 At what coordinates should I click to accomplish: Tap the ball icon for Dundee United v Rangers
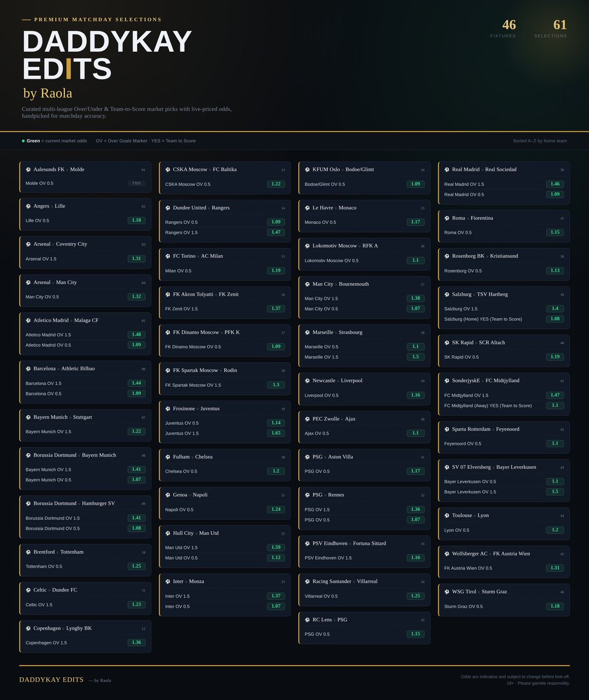tap(168, 208)
